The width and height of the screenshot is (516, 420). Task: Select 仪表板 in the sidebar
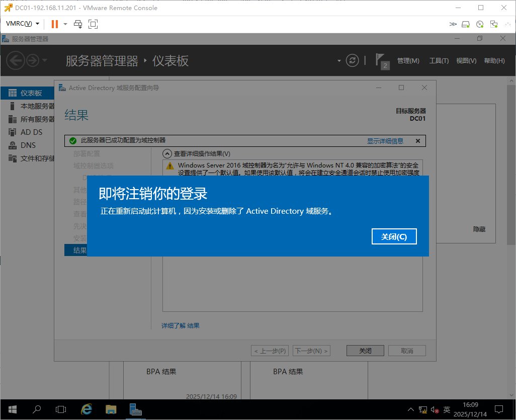point(27,93)
